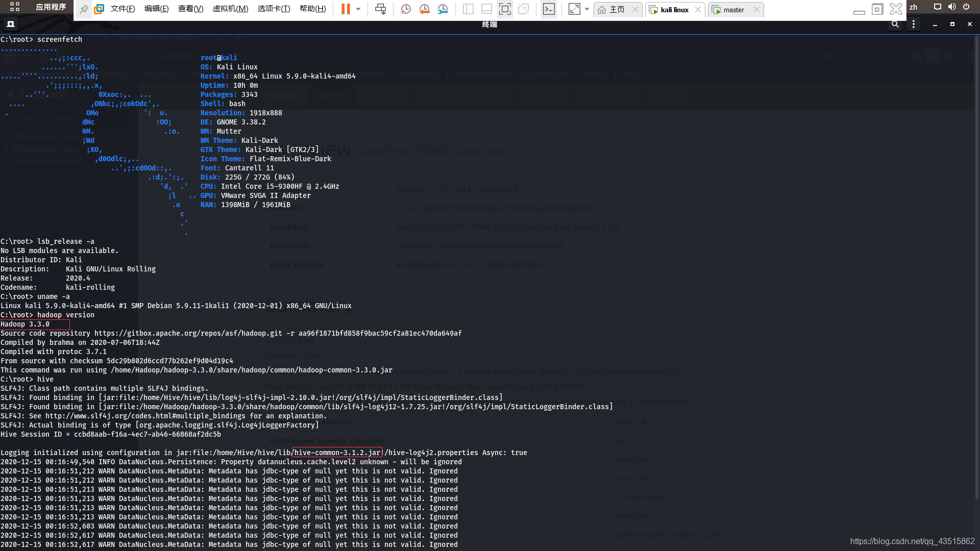Image resolution: width=980 pixels, height=551 pixels.
Task: Open the snapshot manager icon
Action: (x=443, y=9)
